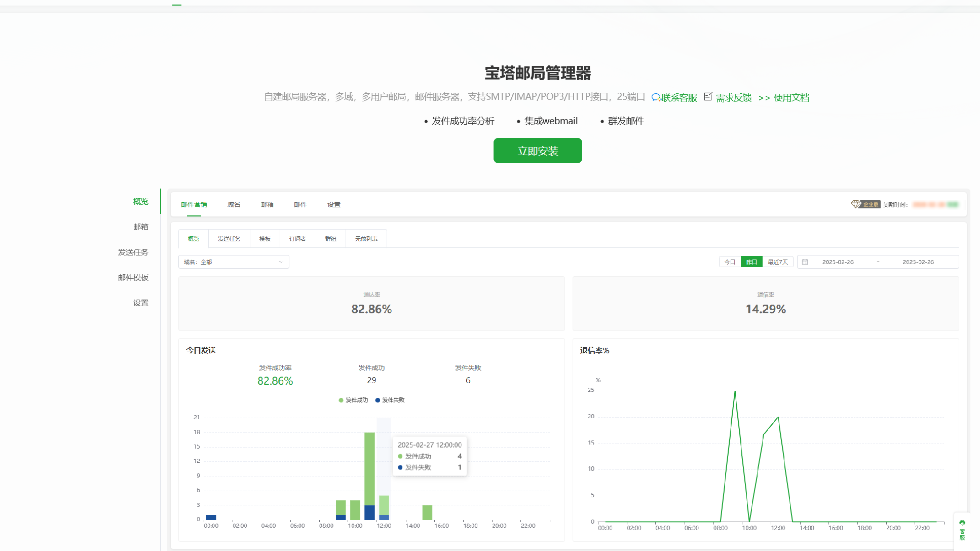Click the green 发件成功率 82.86% figure

(x=275, y=381)
